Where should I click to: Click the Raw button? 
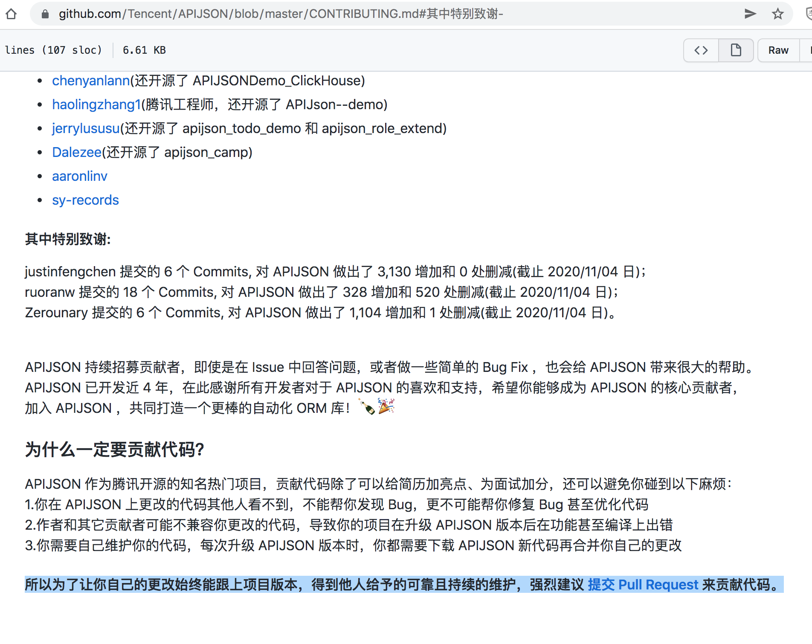778,50
